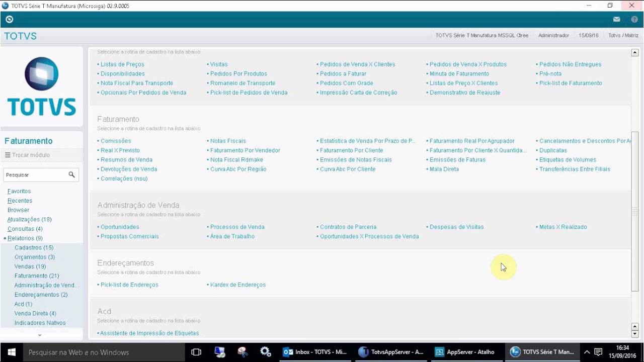Select Indicadores Nativos submenu item
The width and height of the screenshot is (644, 362).
pyautogui.click(x=40, y=323)
